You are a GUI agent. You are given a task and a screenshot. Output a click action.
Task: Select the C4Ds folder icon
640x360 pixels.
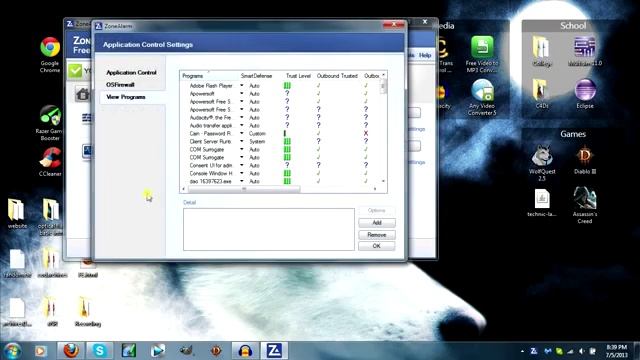tap(542, 94)
